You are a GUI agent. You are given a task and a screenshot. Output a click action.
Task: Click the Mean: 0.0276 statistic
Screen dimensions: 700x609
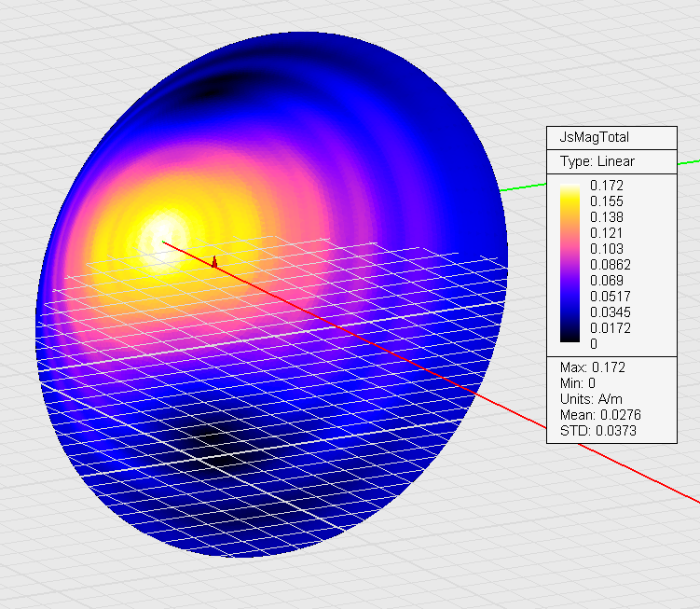pos(600,415)
